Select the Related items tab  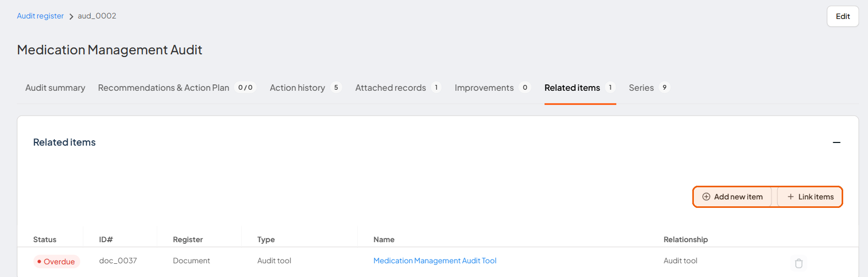click(580, 88)
